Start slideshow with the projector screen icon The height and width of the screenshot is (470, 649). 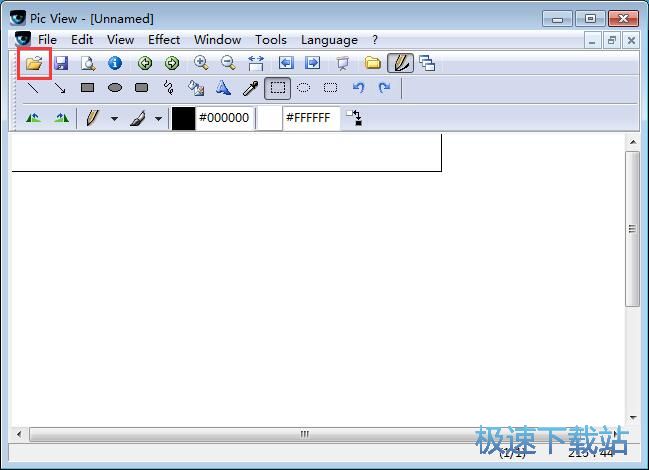pos(343,63)
